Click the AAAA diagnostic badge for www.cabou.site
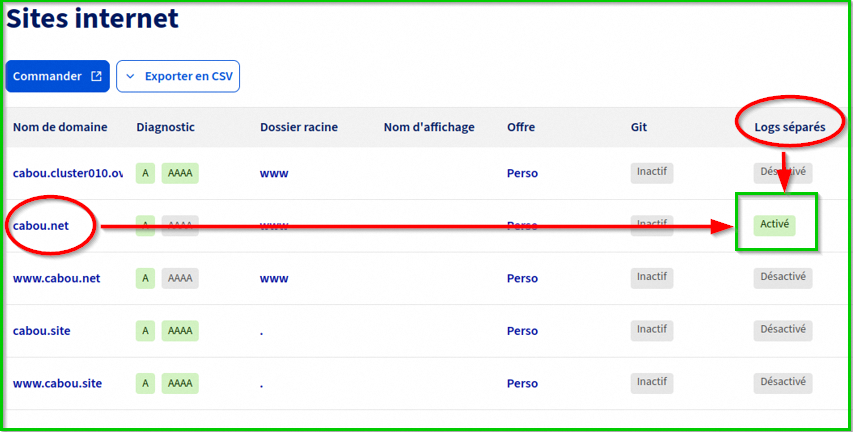Screen dimensions: 853x432 [x=180, y=383]
